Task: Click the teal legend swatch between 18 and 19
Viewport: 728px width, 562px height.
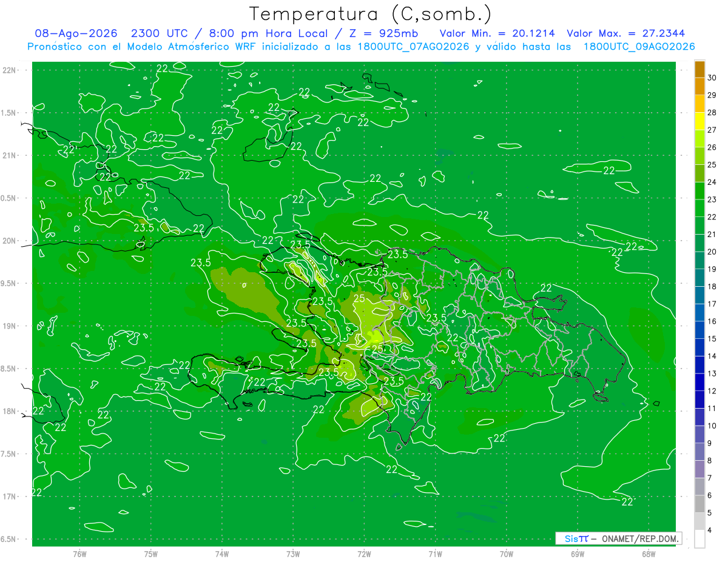Action: coord(699,278)
